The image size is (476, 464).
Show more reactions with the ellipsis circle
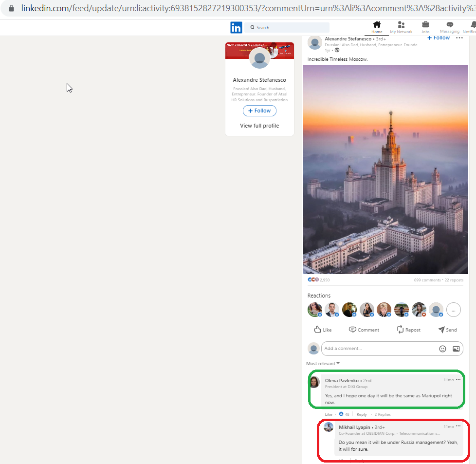454,310
